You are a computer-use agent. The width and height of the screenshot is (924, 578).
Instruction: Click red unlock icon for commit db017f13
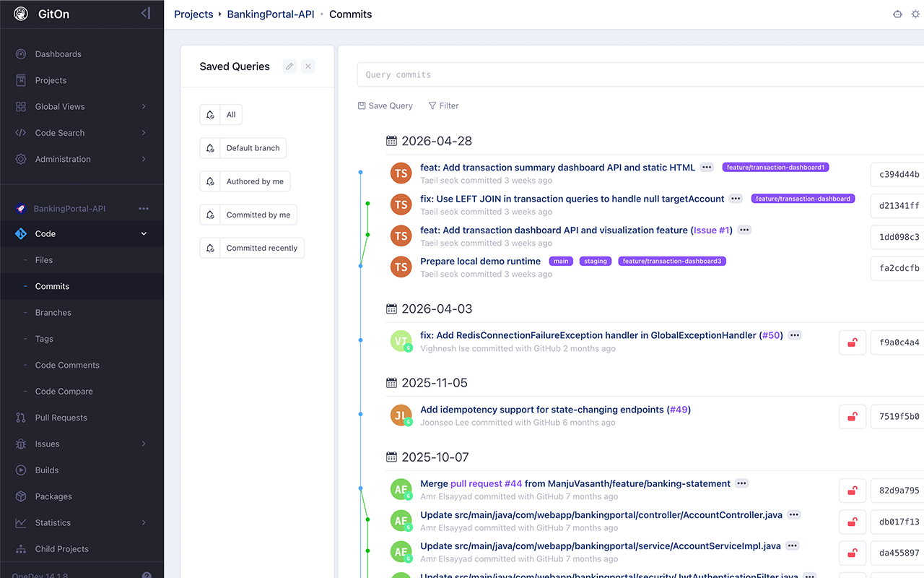tap(853, 522)
